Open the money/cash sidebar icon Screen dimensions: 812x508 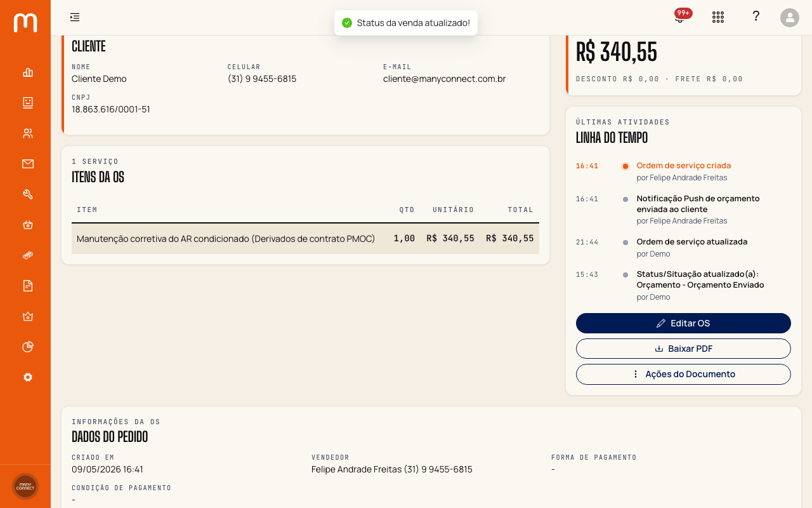click(28, 255)
